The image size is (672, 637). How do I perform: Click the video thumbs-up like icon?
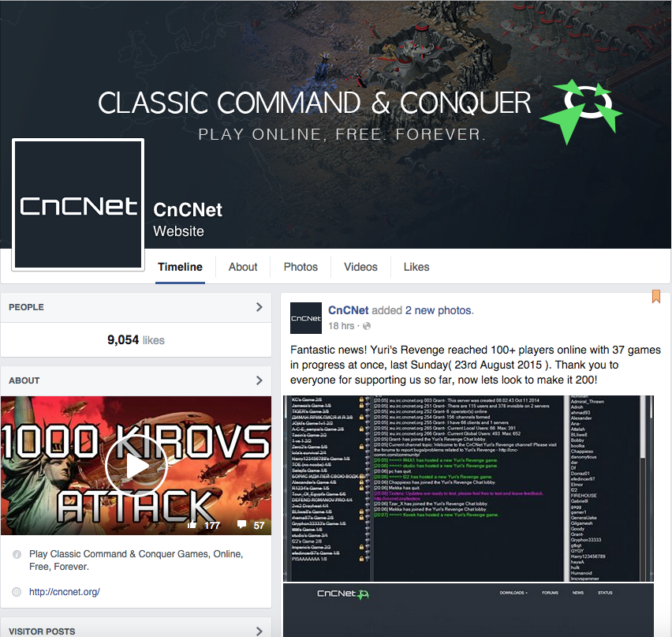[x=192, y=525]
